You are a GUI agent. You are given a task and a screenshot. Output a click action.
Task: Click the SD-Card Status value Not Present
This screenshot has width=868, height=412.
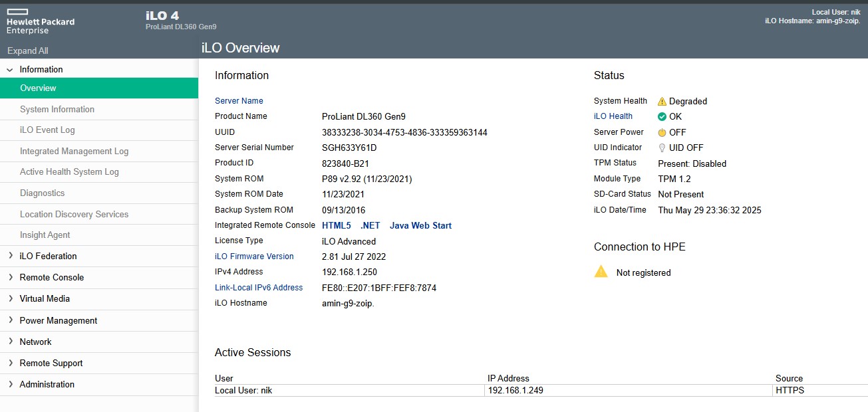(x=680, y=195)
